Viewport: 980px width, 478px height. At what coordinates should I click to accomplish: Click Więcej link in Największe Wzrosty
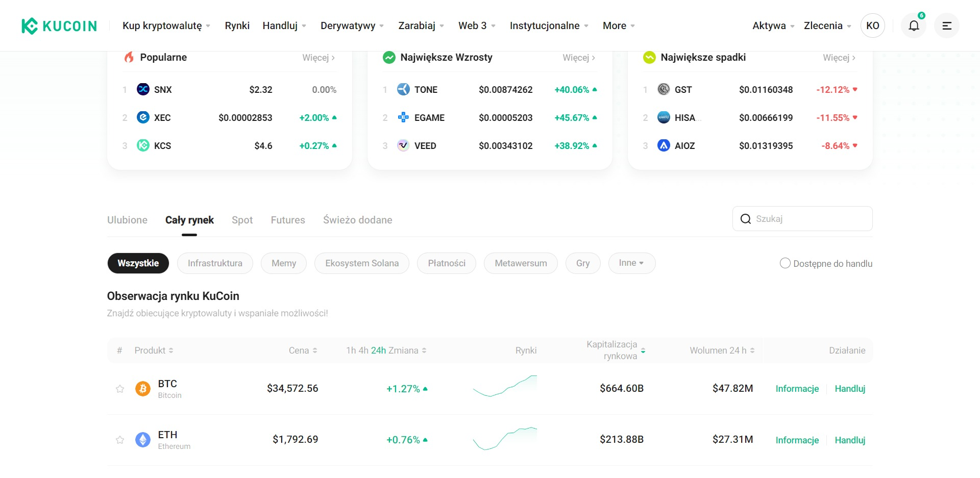point(579,58)
